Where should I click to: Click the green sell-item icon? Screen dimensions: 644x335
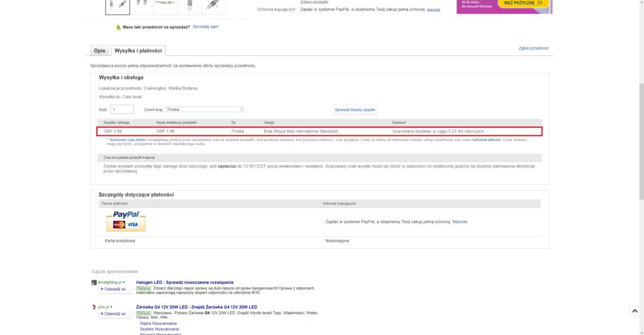tap(118, 28)
